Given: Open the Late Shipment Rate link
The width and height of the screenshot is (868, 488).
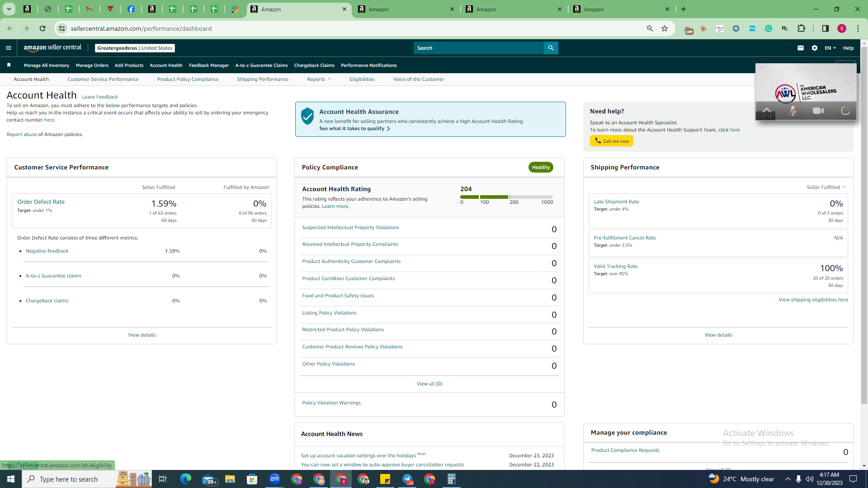Looking at the screenshot, I should [x=616, y=202].
